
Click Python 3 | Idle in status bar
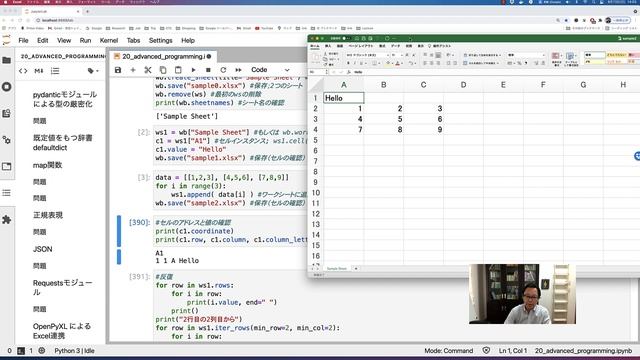74,351
